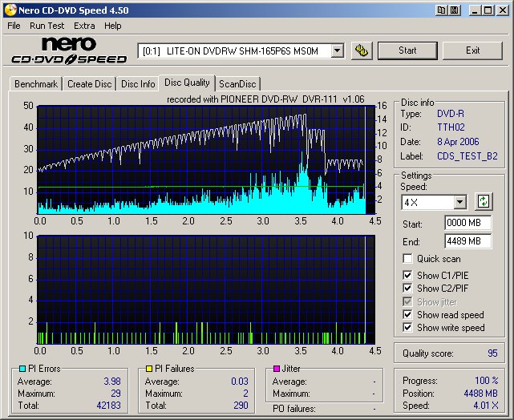Image resolution: width=514 pixels, height=420 pixels.
Task: Click the PI Failures average 0.03
Action: pyautogui.click(x=240, y=382)
